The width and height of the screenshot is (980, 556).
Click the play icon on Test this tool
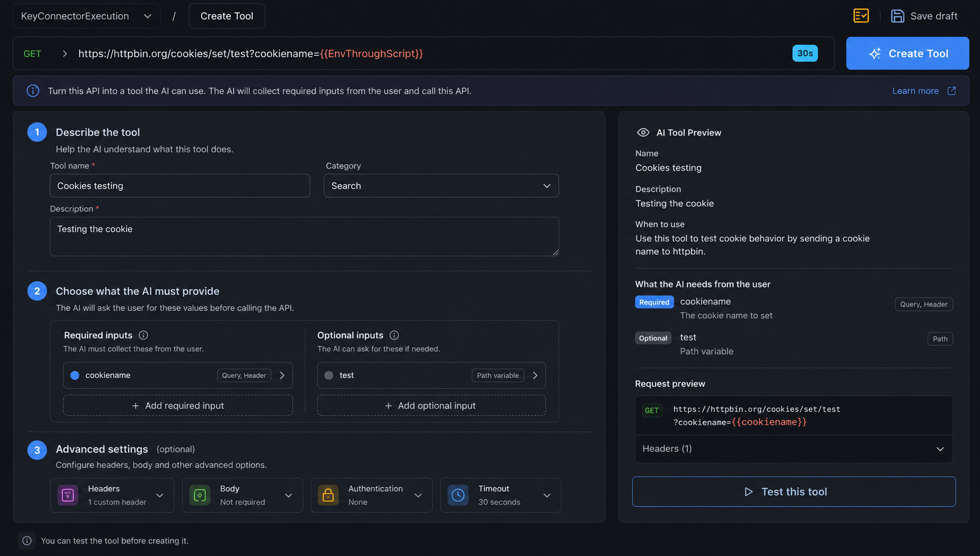748,492
